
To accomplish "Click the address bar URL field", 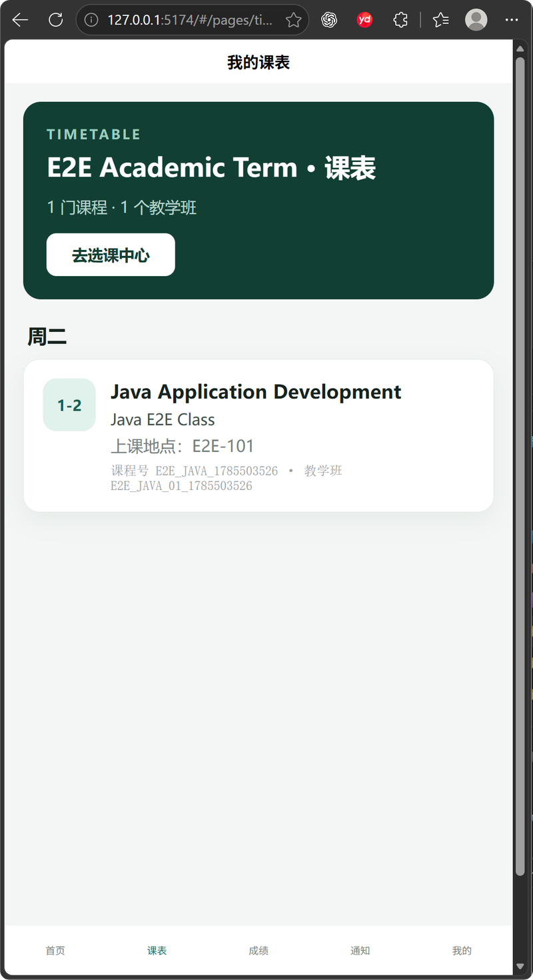I will pos(190,20).
